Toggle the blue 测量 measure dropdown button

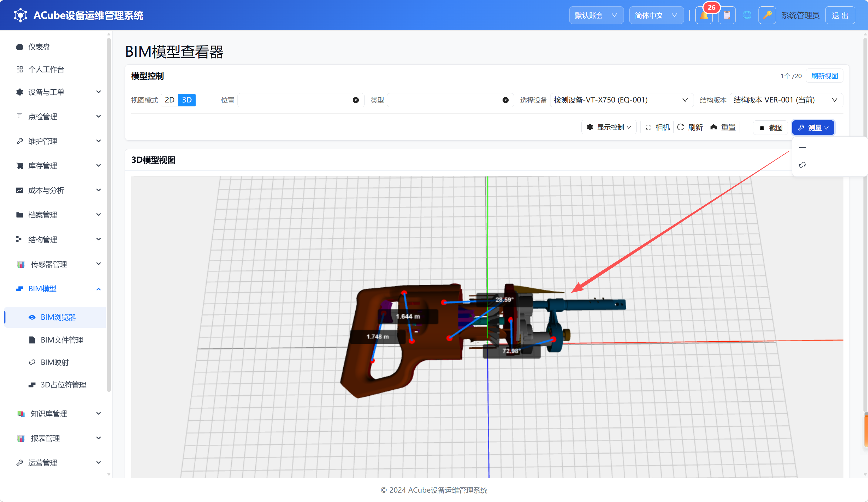click(813, 128)
